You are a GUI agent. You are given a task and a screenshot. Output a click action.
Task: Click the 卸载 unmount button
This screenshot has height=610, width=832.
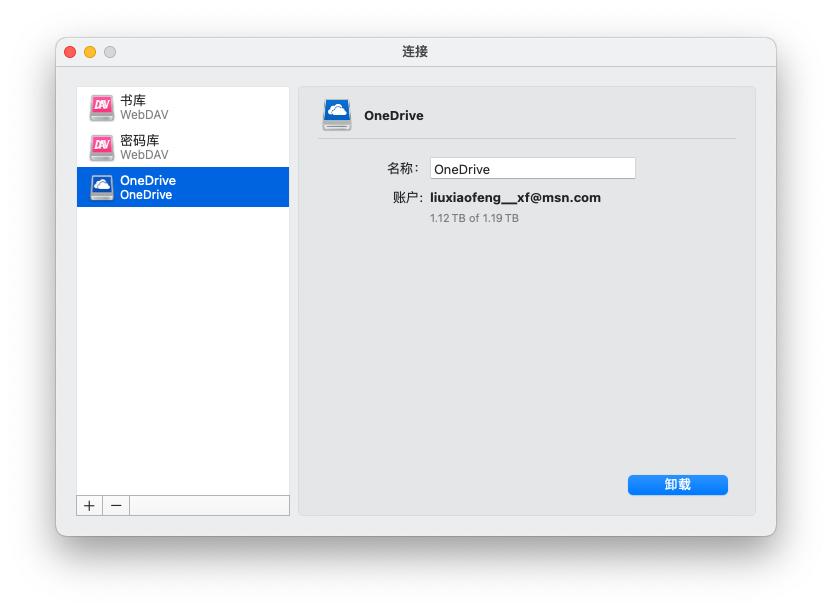(x=678, y=484)
